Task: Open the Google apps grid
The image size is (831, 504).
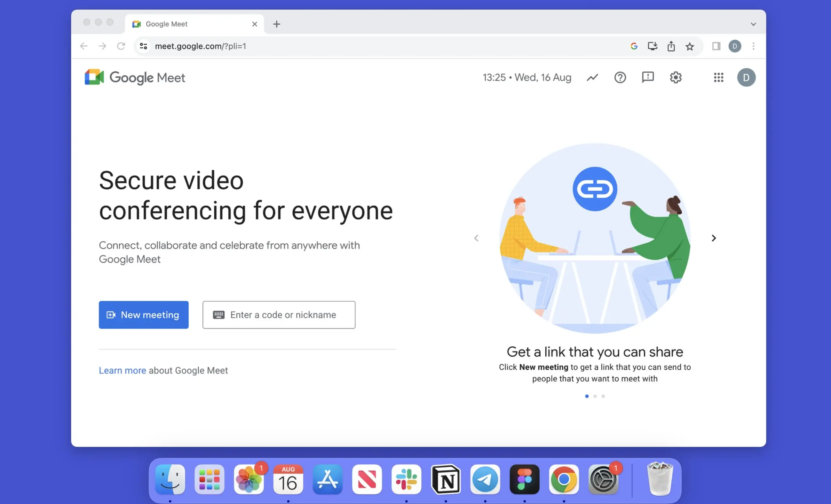Action: pyautogui.click(x=718, y=77)
